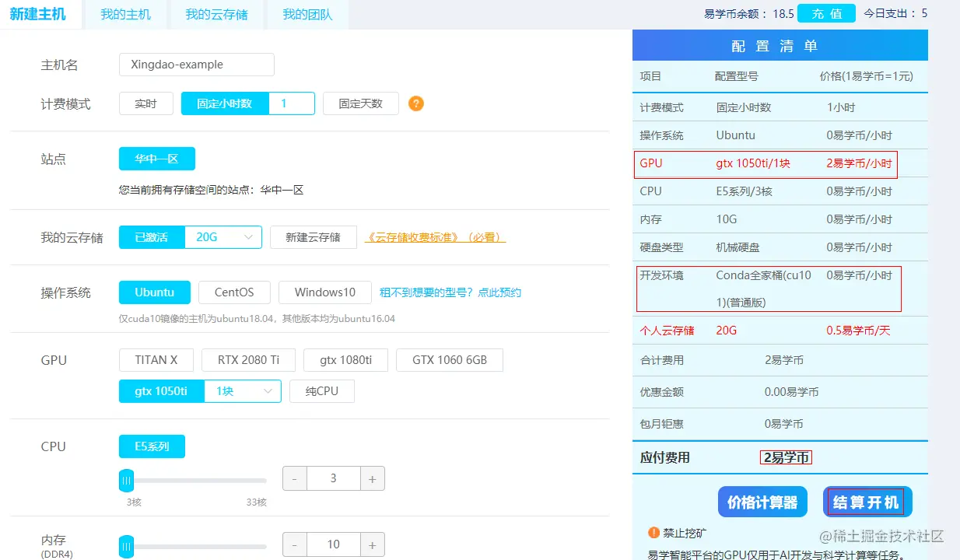Open 我的云存储 tab

pyautogui.click(x=216, y=14)
